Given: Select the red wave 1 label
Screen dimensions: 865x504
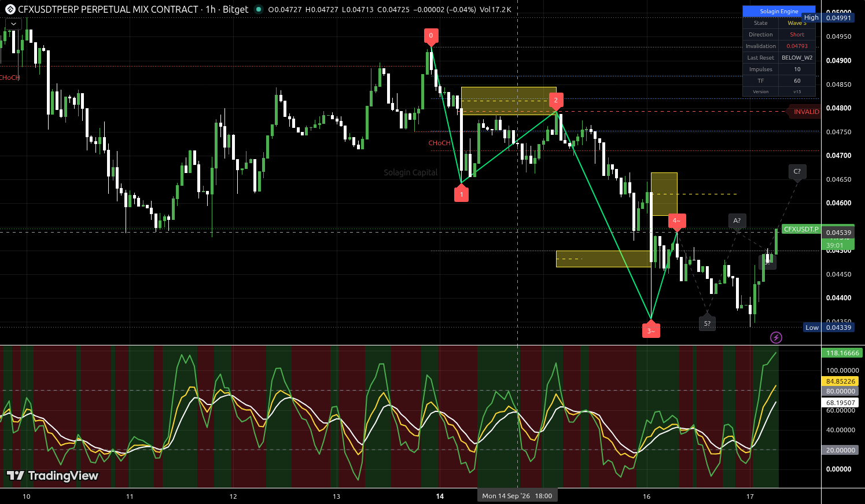Looking at the screenshot, I should pos(461,194).
